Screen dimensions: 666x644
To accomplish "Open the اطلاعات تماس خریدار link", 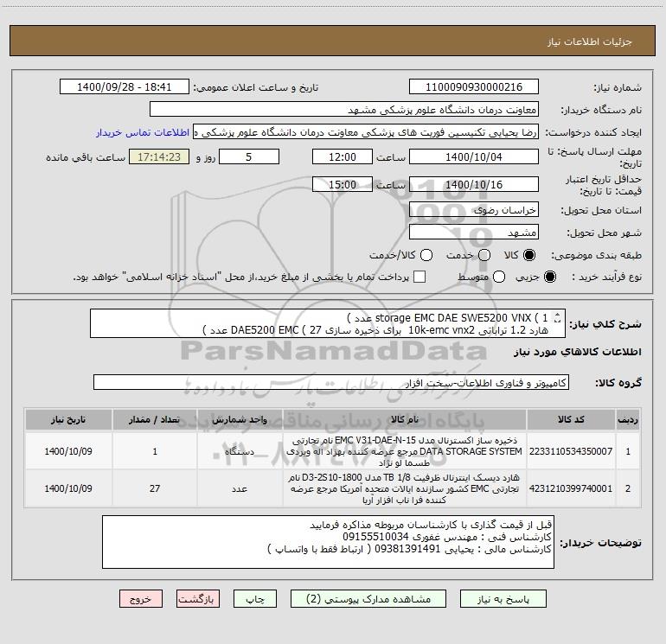I will coord(143,132).
